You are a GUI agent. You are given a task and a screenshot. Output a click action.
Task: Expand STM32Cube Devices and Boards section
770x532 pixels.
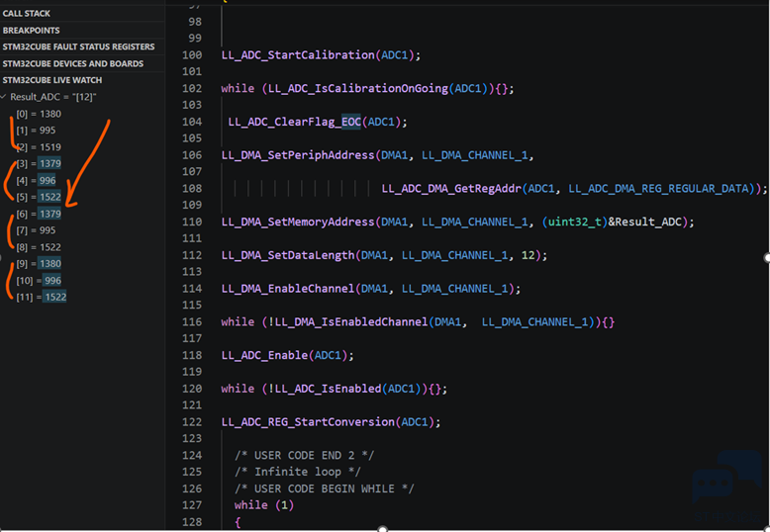point(72,63)
